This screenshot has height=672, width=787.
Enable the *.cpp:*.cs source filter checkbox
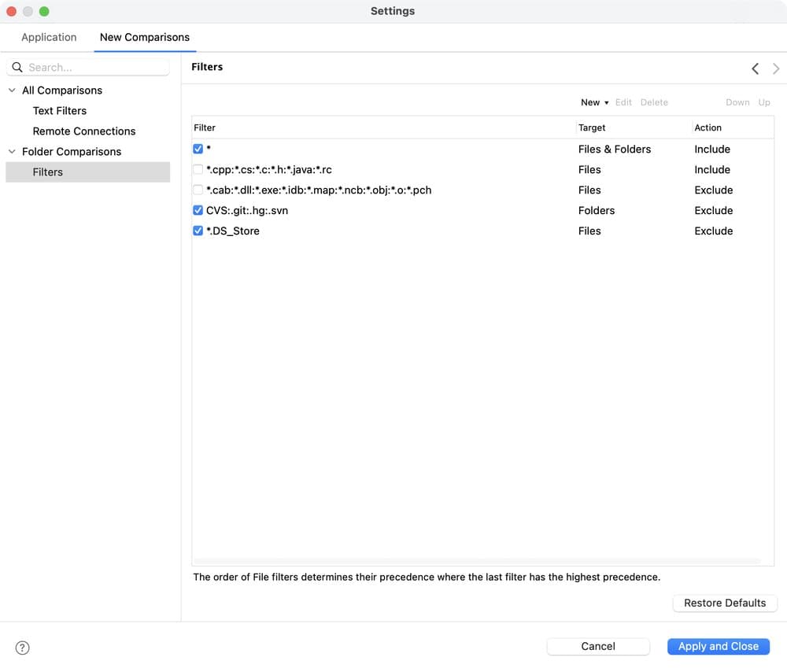point(198,170)
